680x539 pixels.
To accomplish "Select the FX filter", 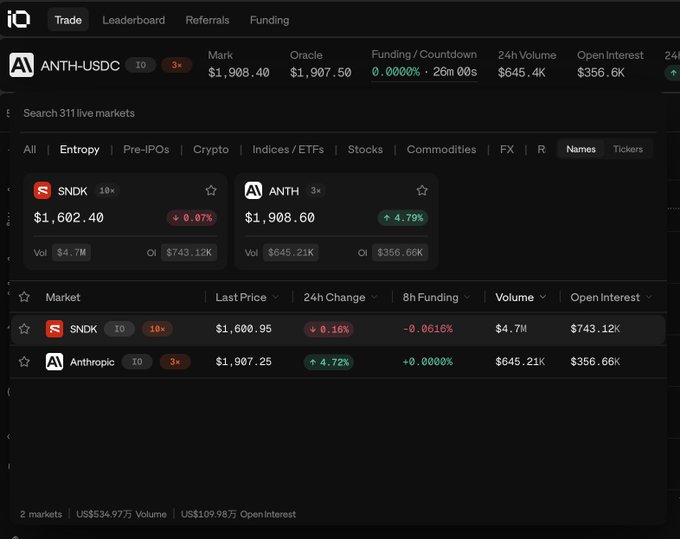I will [x=507, y=150].
